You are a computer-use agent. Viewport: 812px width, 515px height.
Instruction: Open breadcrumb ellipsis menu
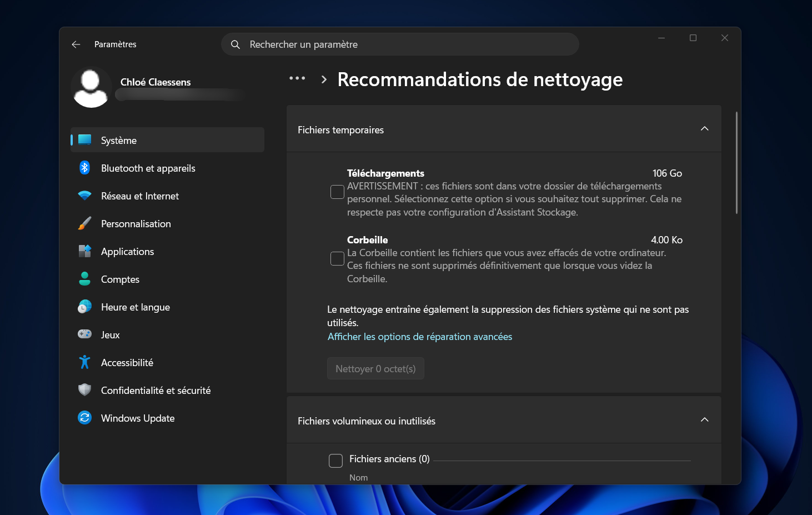point(297,79)
